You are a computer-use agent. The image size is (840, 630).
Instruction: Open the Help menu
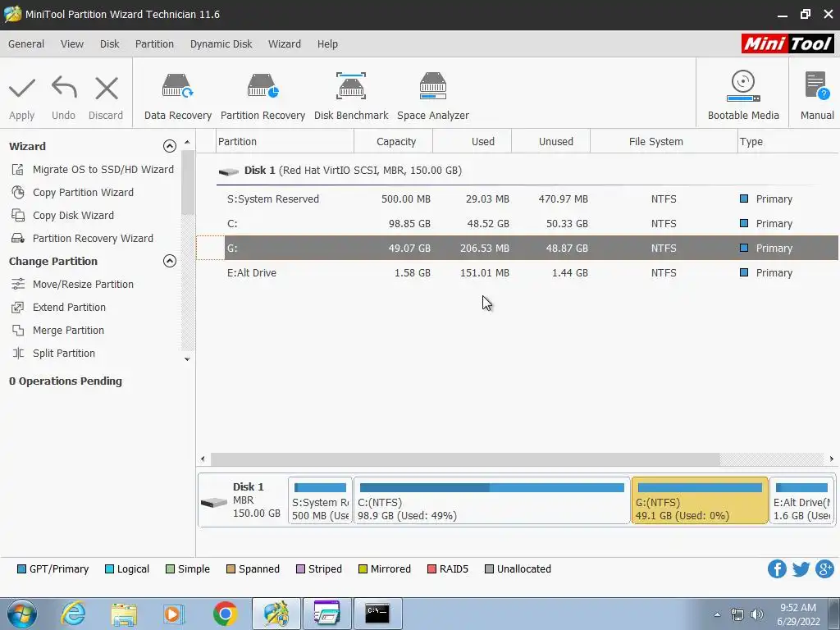327,44
